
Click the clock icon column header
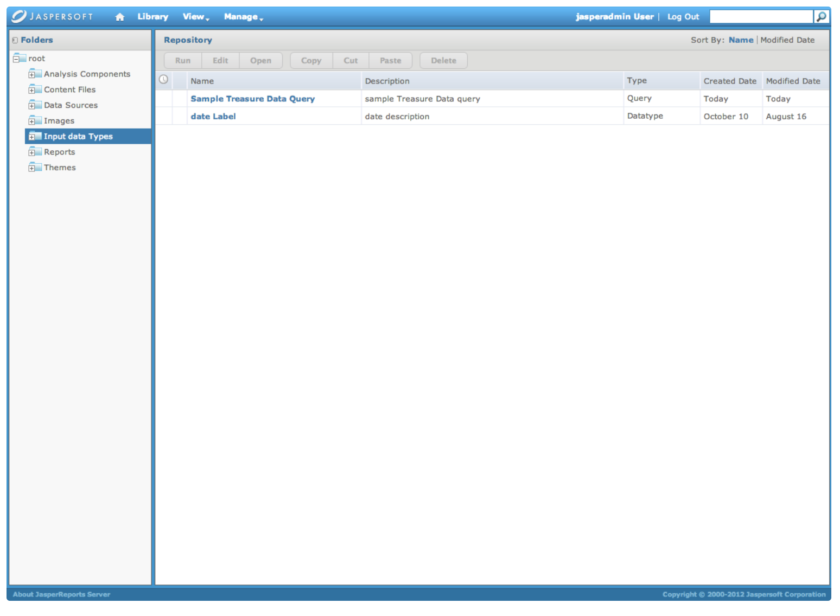click(163, 80)
